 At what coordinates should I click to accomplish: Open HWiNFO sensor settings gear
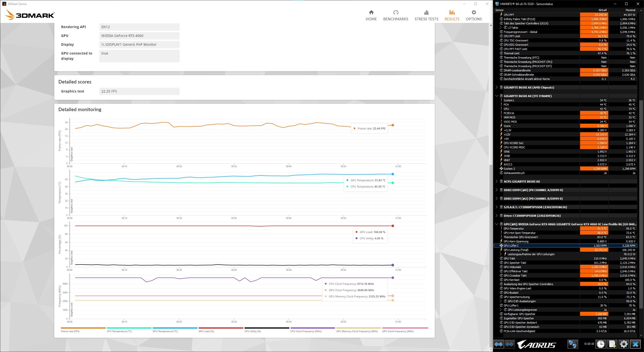coord(624,344)
